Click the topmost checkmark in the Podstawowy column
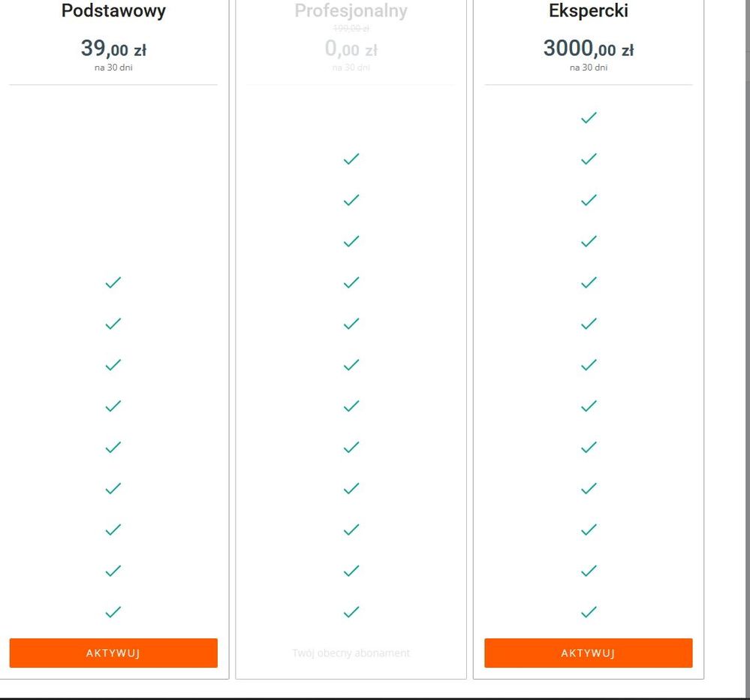 tap(113, 282)
